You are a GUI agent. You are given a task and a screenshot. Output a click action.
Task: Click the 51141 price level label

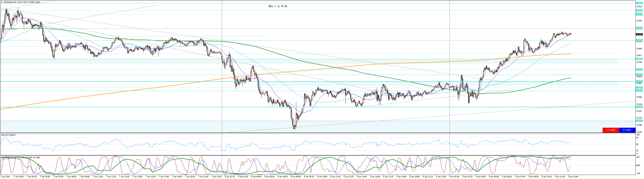[639, 121]
